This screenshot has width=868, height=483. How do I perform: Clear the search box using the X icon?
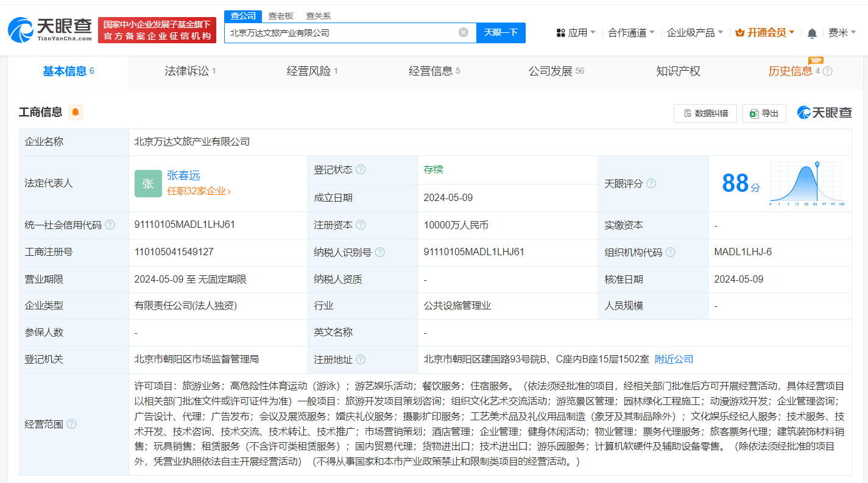[x=462, y=32]
